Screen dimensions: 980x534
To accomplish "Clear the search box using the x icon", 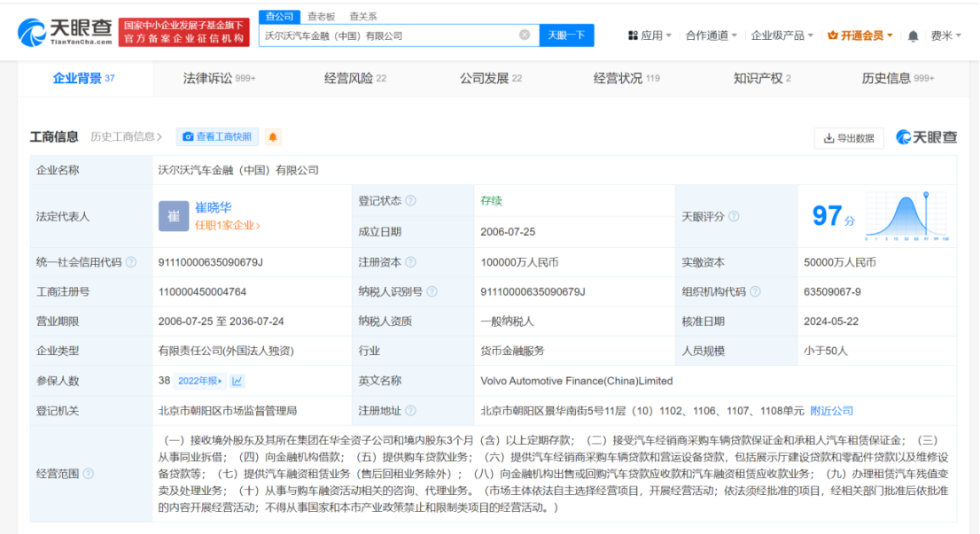I will [x=525, y=35].
